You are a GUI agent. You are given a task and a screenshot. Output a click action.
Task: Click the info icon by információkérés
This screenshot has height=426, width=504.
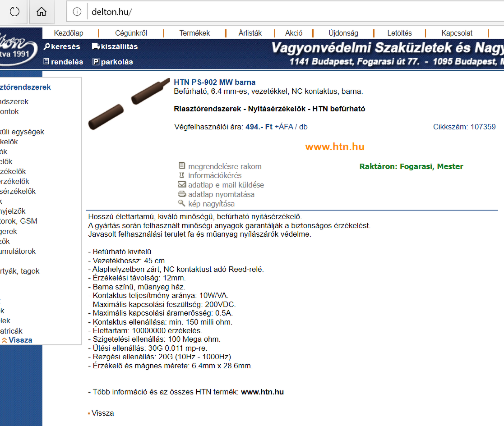point(182,175)
